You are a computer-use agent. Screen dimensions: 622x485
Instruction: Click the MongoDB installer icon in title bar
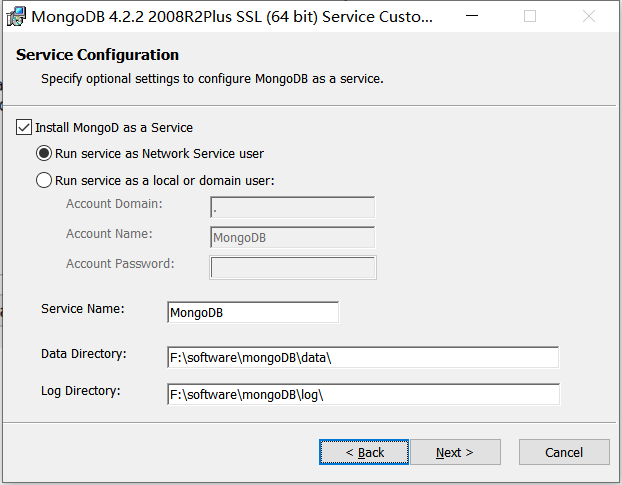(16, 17)
